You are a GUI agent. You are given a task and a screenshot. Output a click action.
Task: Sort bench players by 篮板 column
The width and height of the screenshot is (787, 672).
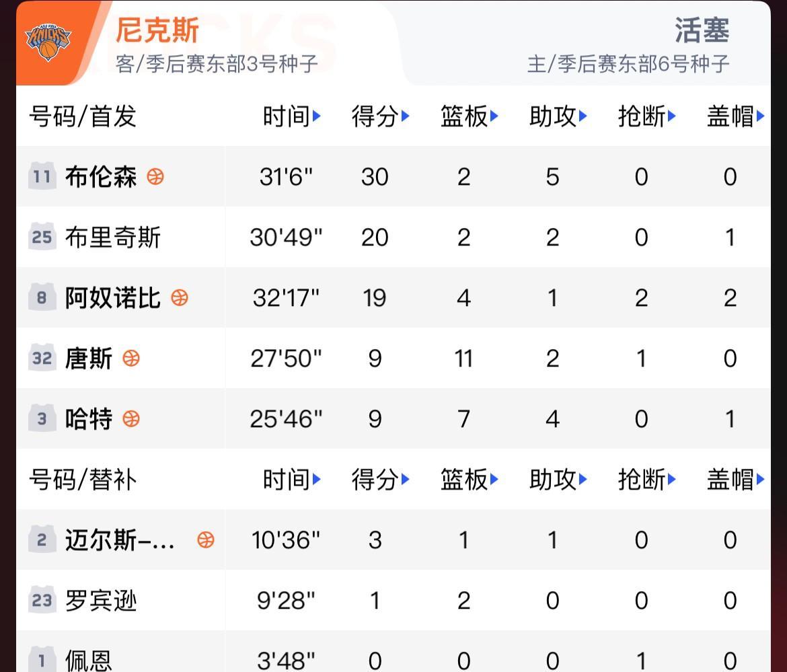pos(470,480)
